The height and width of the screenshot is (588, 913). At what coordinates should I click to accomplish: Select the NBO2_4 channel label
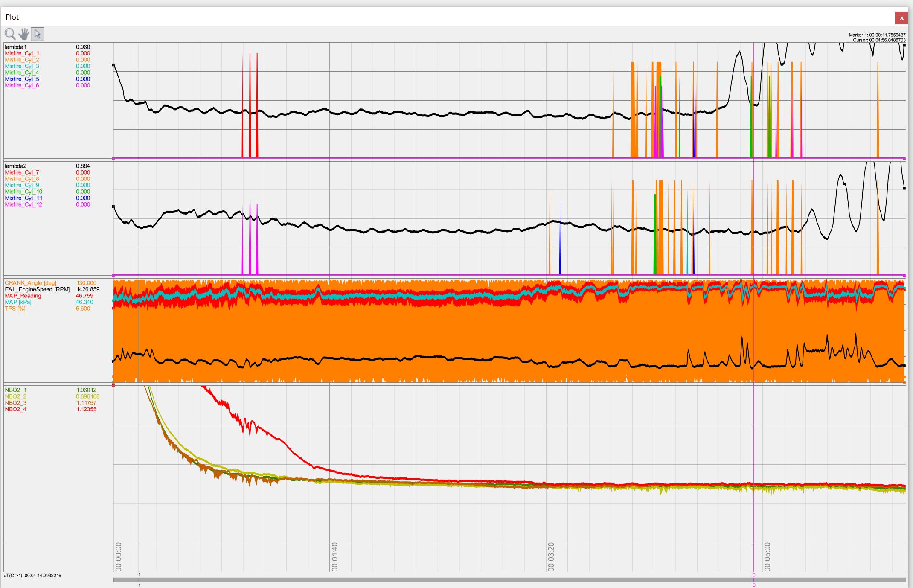pyautogui.click(x=16, y=409)
